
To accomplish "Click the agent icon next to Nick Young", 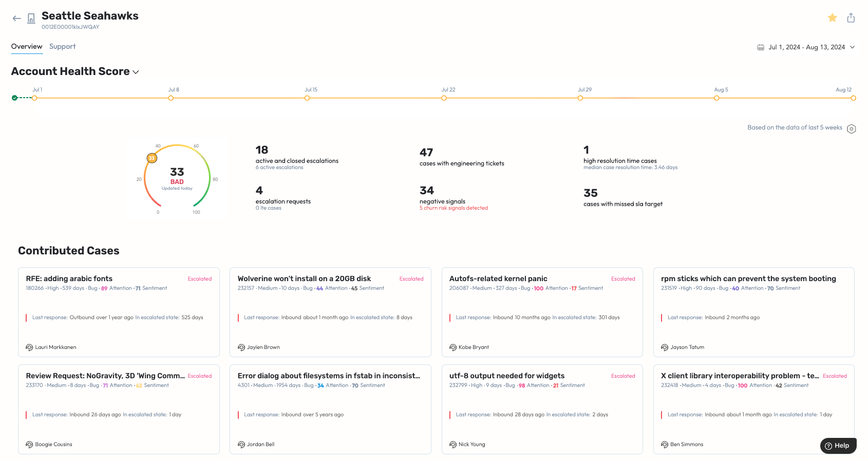I will (453, 445).
